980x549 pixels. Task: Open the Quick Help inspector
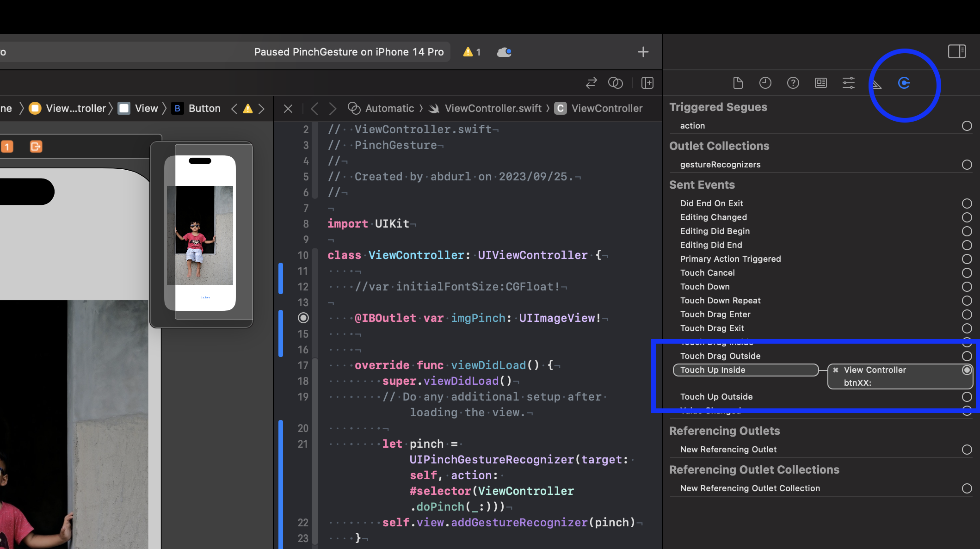pos(793,83)
